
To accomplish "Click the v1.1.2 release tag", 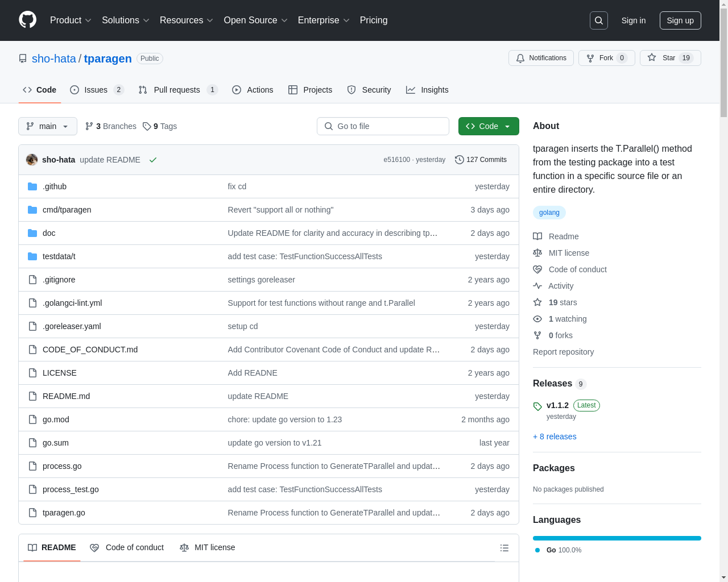I will click(557, 405).
